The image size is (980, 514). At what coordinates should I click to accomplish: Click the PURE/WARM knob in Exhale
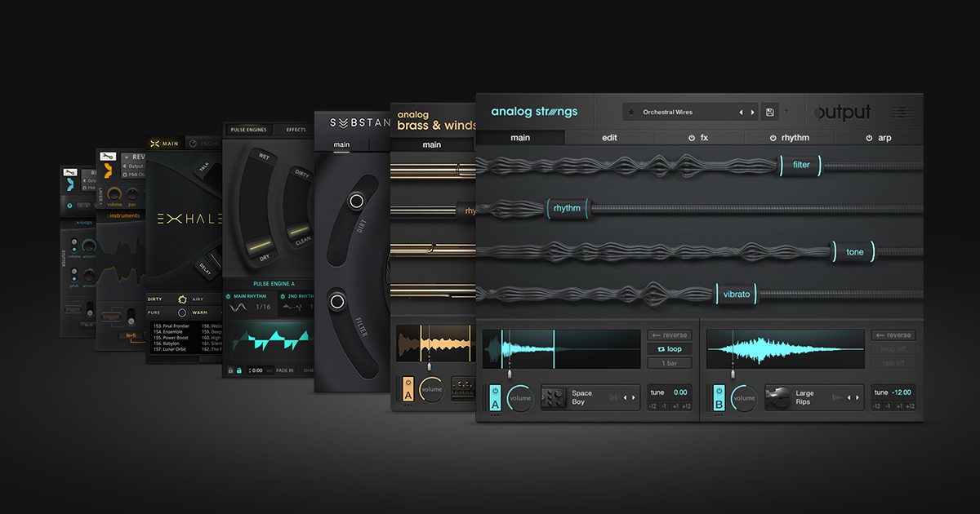click(x=182, y=312)
